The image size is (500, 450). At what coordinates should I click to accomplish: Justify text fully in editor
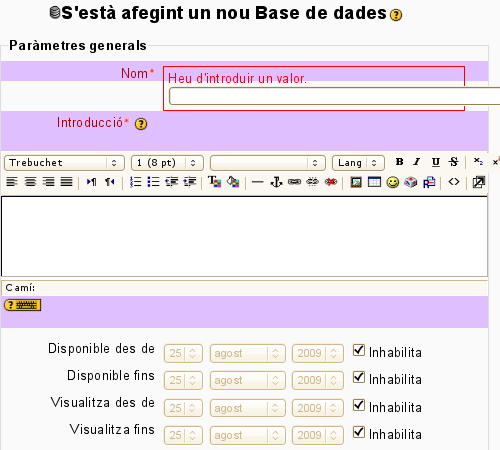(x=67, y=182)
